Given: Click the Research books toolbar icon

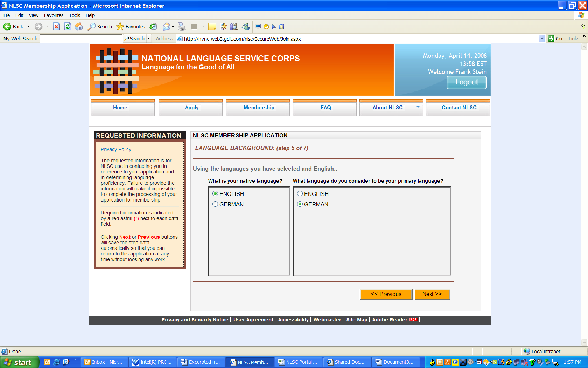Looking at the screenshot, I should [x=234, y=27].
